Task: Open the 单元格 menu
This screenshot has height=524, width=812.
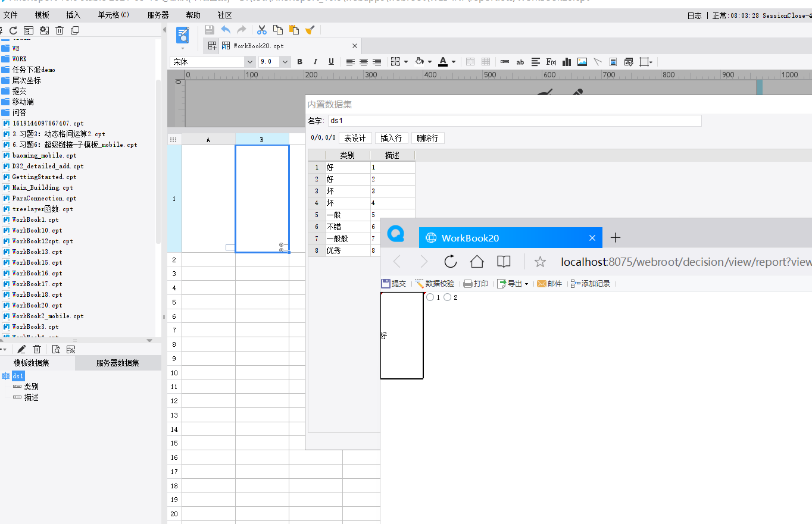Action: tap(113, 15)
